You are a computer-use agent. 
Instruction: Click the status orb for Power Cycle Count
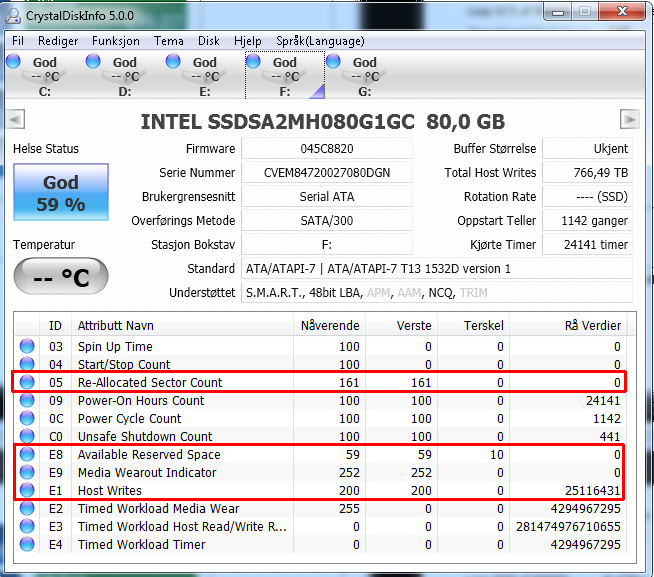(x=27, y=418)
